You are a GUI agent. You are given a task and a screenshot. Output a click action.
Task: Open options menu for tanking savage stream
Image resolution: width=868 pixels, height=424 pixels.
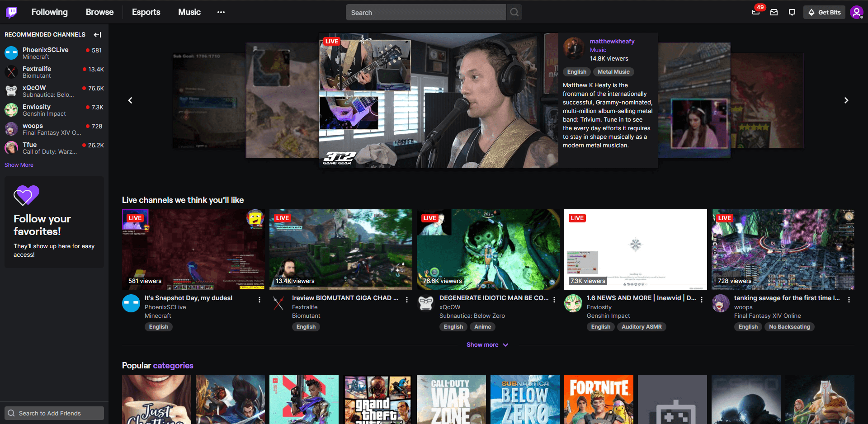(x=849, y=300)
